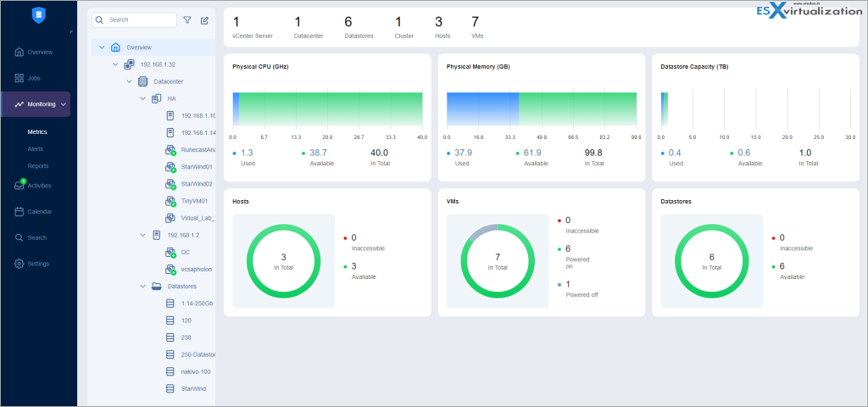Collapse the Datacenter tree node
The image size is (868, 407).
coord(130,81)
